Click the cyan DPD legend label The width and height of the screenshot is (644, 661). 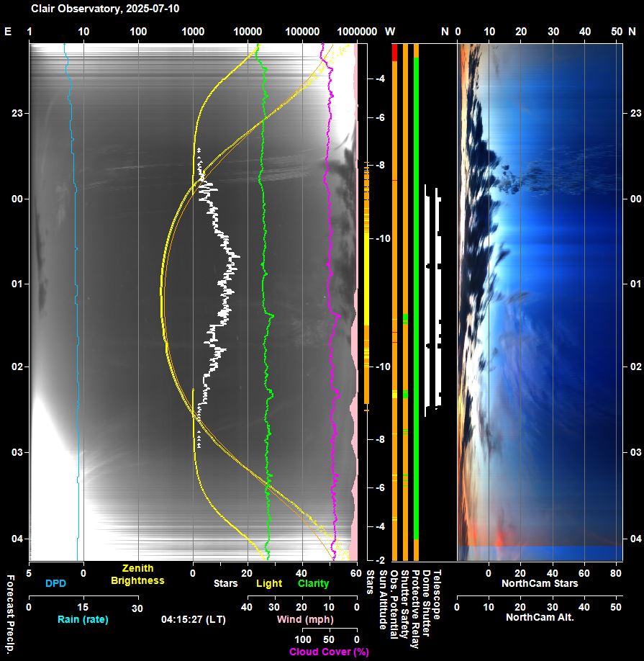click(56, 583)
